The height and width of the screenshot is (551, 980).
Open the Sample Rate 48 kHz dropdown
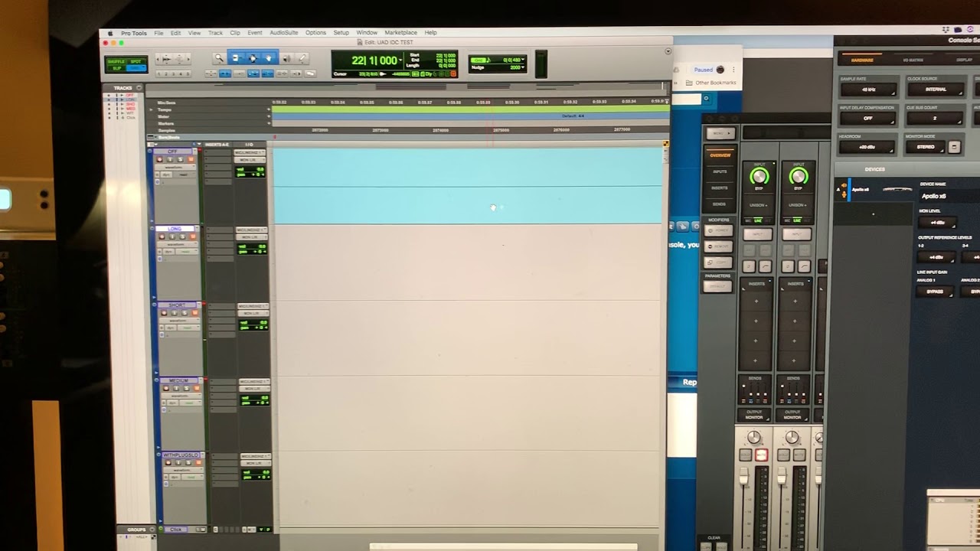pyautogui.click(x=868, y=90)
